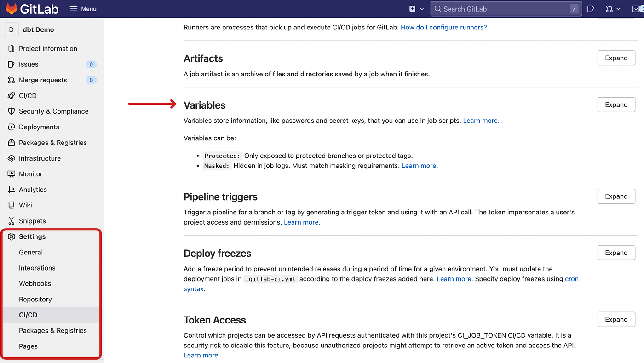Expand the Variables section
This screenshot has height=363, width=644.
pyautogui.click(x=616, y=104)
